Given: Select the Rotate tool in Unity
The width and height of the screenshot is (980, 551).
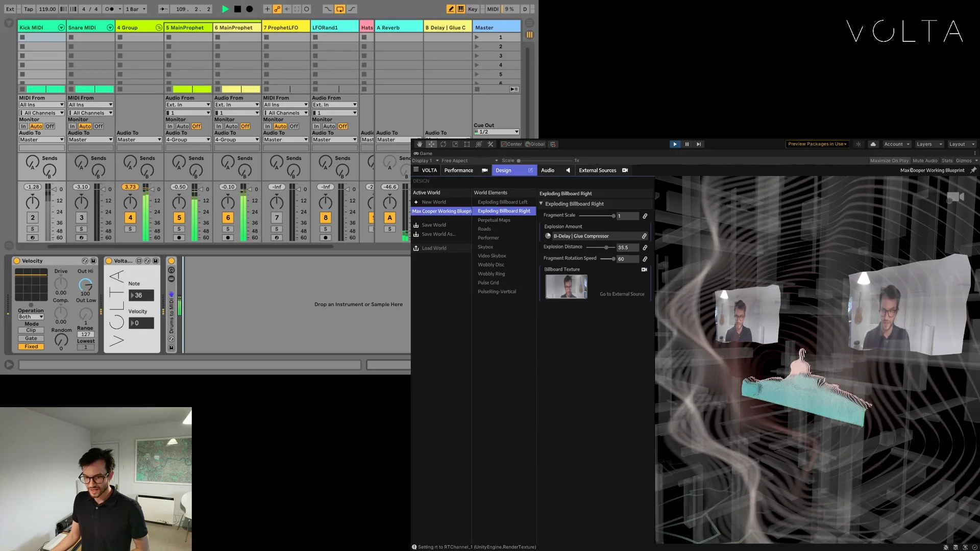Looking at the screenshot, I should (x=444, y=144).
